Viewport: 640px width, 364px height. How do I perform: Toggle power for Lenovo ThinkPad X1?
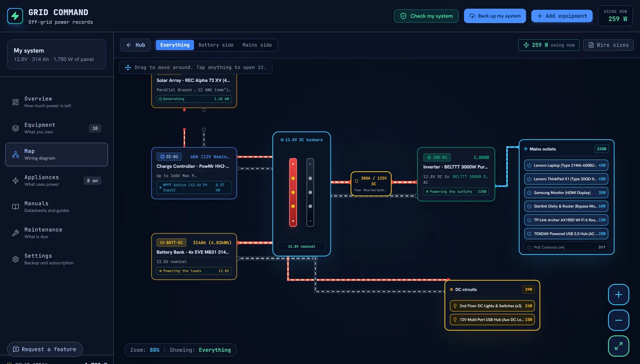[x=566, y=179]
